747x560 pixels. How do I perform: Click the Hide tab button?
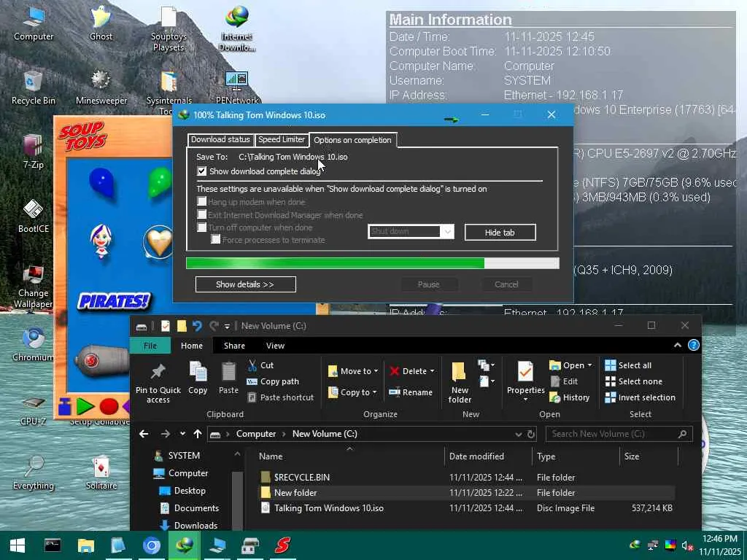point(500,233)
